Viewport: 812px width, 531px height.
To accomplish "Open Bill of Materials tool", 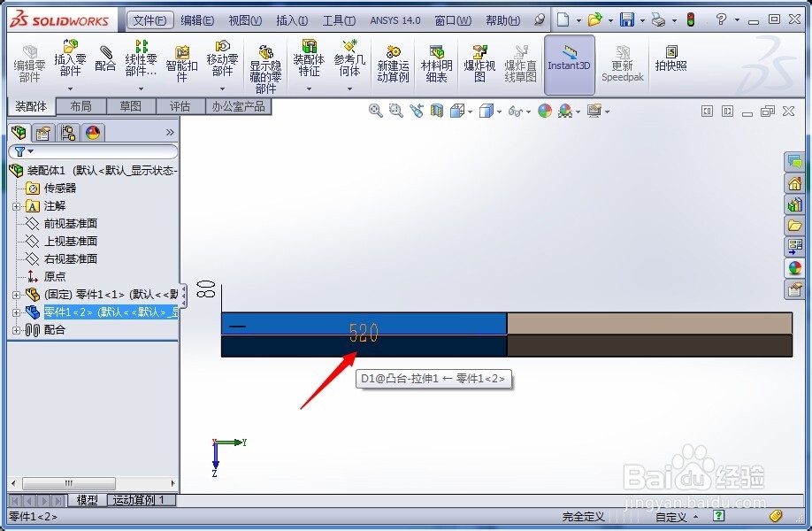I will click(x=437, y=65).
